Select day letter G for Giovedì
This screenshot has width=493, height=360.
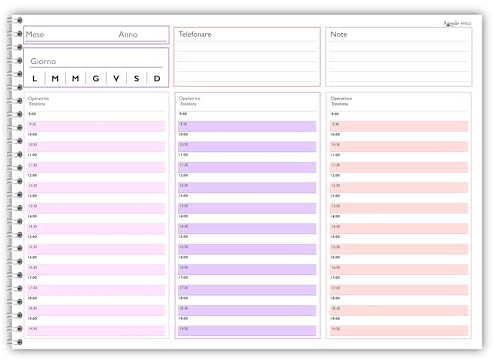coord(96,79)
